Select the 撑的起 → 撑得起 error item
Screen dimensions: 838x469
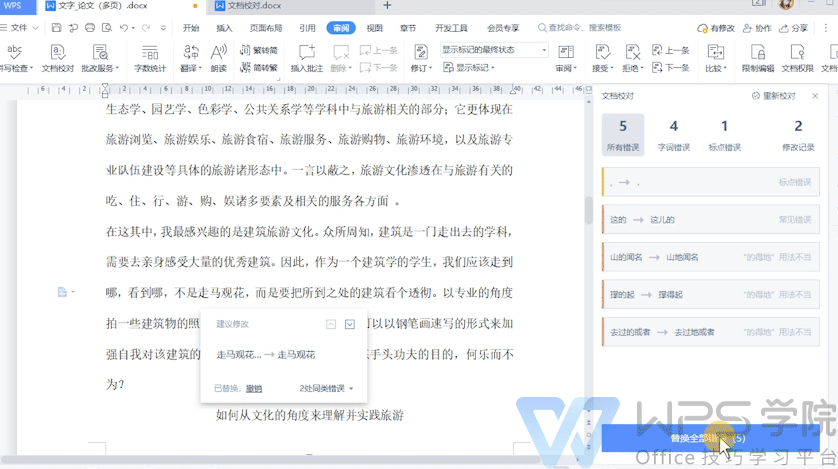pyautogui.click(x=710, y=294)
